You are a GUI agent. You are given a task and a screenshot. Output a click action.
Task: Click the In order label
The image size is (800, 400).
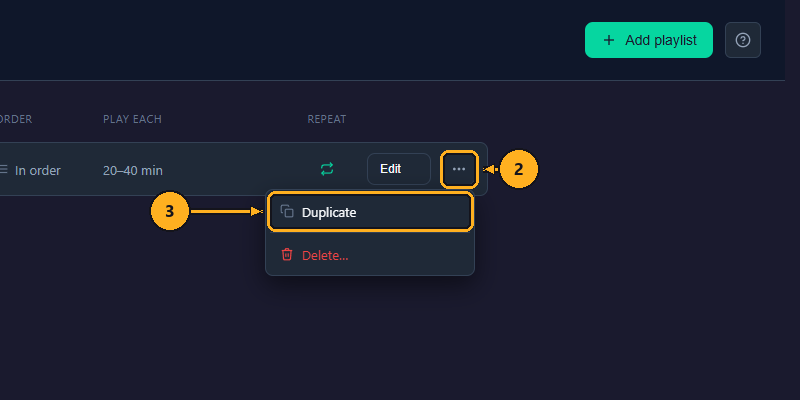pos(38,170)
